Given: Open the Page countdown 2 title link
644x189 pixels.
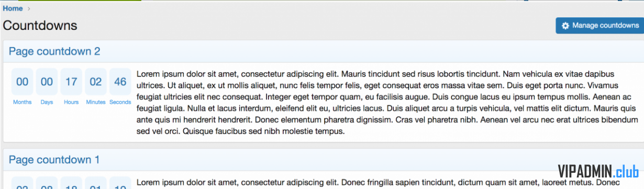Looking at the screenshot, I should [54, 51].
